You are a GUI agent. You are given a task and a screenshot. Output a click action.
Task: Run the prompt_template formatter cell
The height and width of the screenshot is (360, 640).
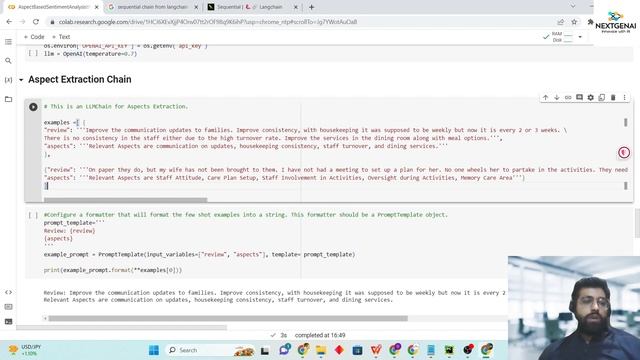[x=33, y=215]
